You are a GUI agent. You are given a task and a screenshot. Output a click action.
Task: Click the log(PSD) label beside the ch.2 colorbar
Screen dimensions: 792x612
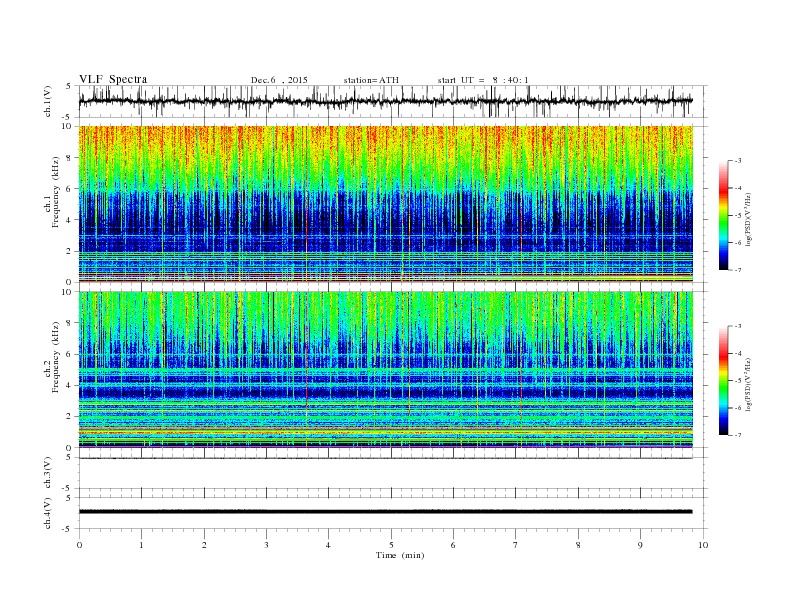748,384
